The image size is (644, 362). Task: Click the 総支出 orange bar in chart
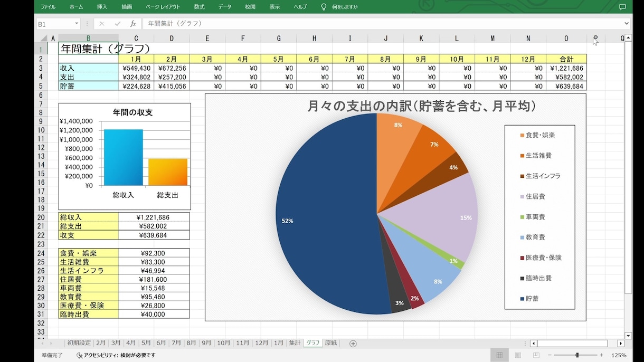(x=167, y=172)
